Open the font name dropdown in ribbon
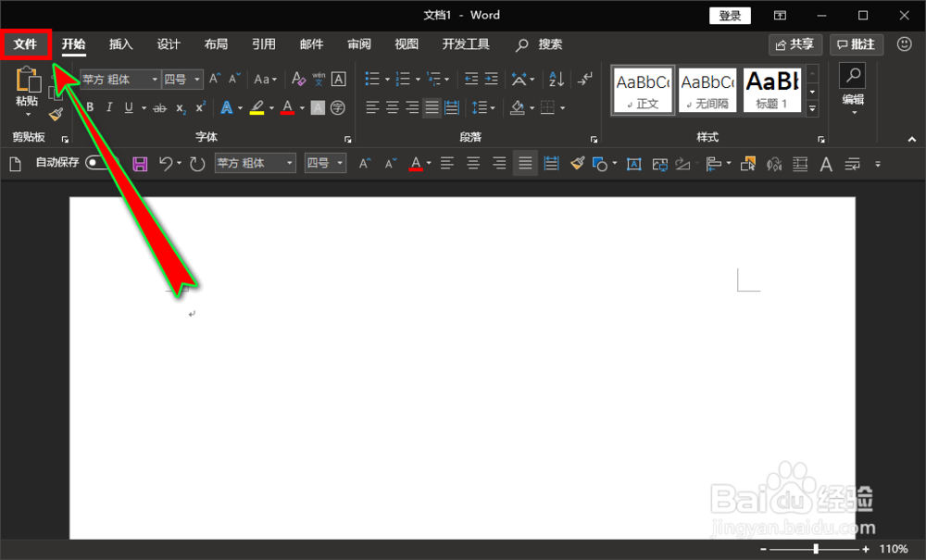This screenshot has height=560, width=926. (155, 79)
